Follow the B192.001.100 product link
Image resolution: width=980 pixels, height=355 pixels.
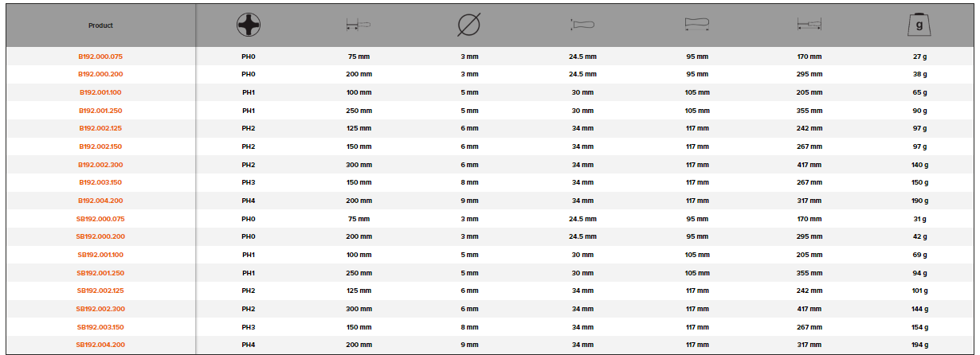point(100,92)
